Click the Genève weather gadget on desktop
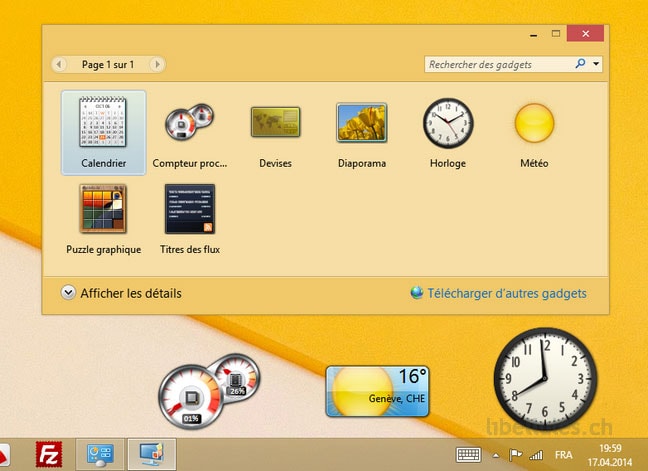 tap(377, 391)
